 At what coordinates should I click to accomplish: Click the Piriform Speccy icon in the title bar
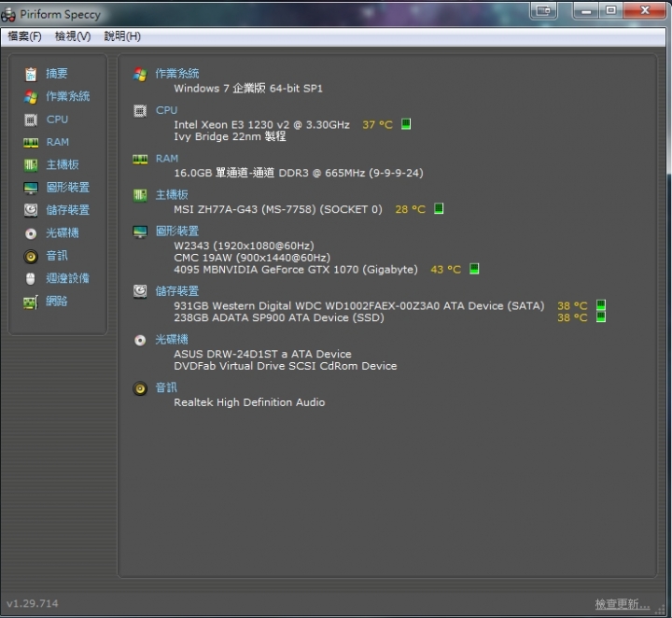click(8, 15)
